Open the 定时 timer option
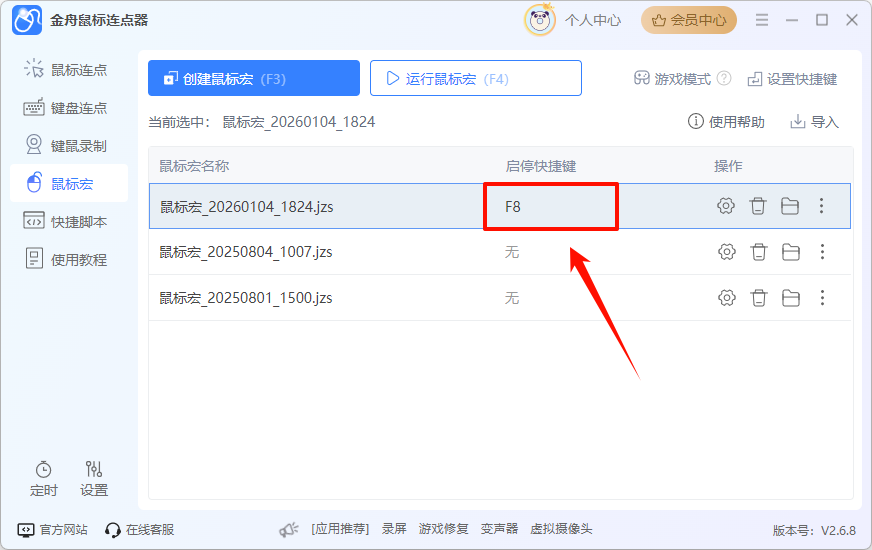This screenshot has height=550, width=872. pyautogui.click(x=43, y=479)
